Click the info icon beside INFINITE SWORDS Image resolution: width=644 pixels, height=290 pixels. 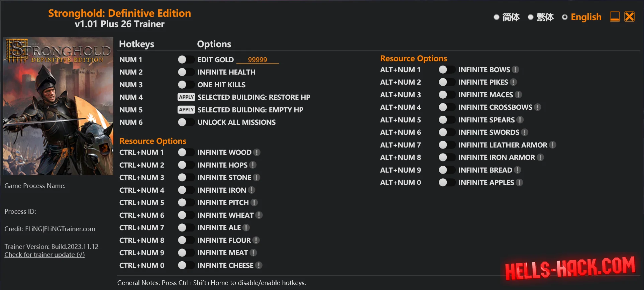click(x=525, y=132)
